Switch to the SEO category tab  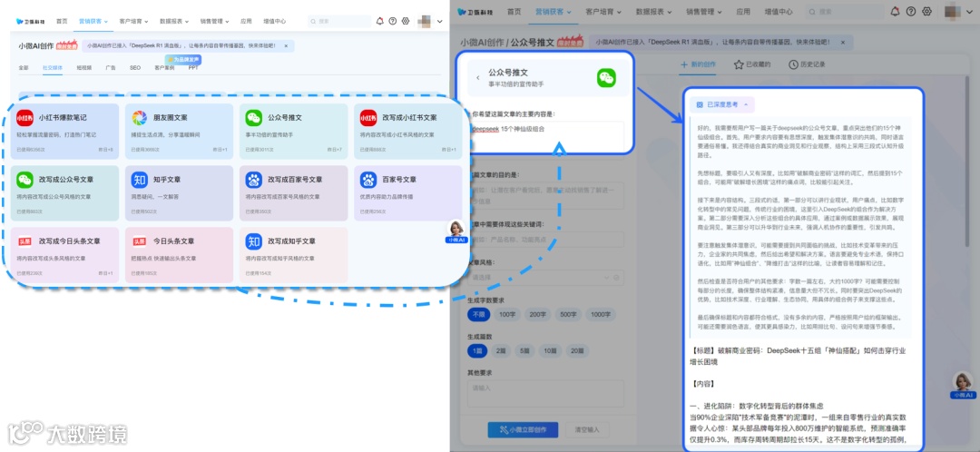point(135,67)
